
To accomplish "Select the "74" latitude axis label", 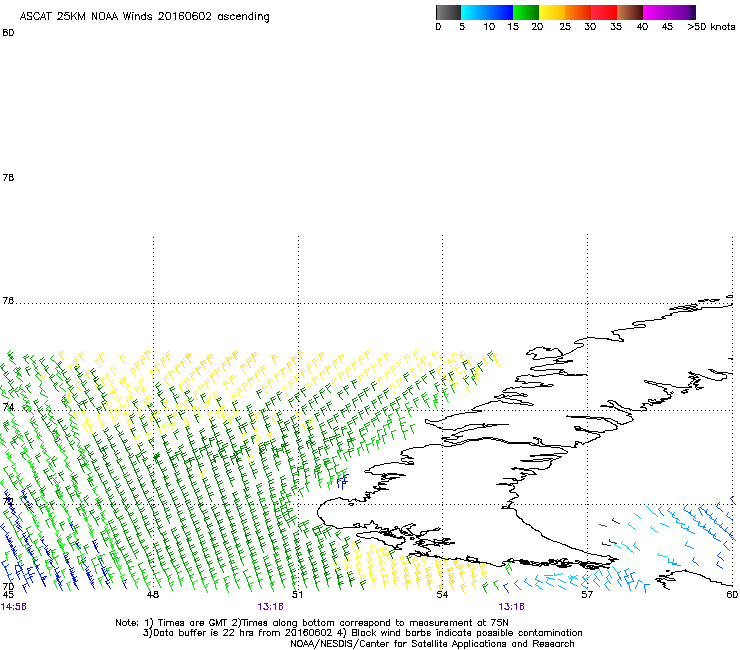I will [x=8, y=407].
